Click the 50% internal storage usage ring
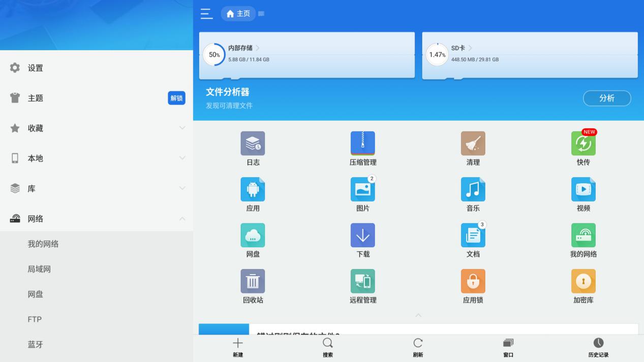Image resolution: width=644 pixels, height=362 pixels. coord(214,55)
